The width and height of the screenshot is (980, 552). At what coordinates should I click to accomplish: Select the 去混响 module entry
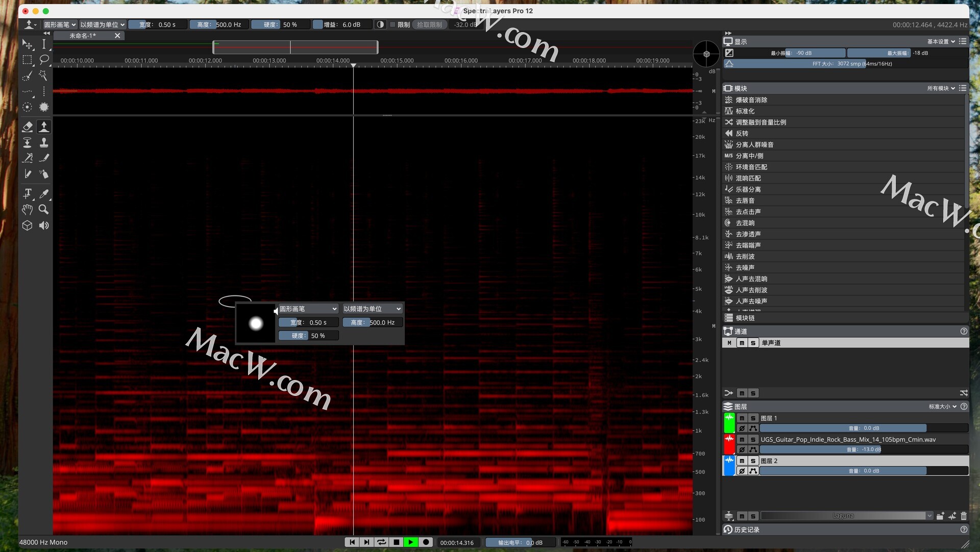coord(745,223)
